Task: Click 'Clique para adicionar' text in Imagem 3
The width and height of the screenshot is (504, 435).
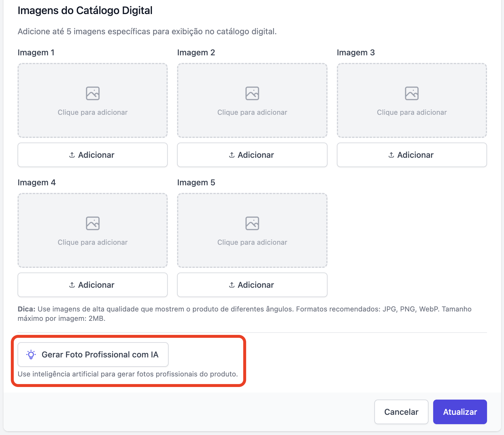Action: 412,112
